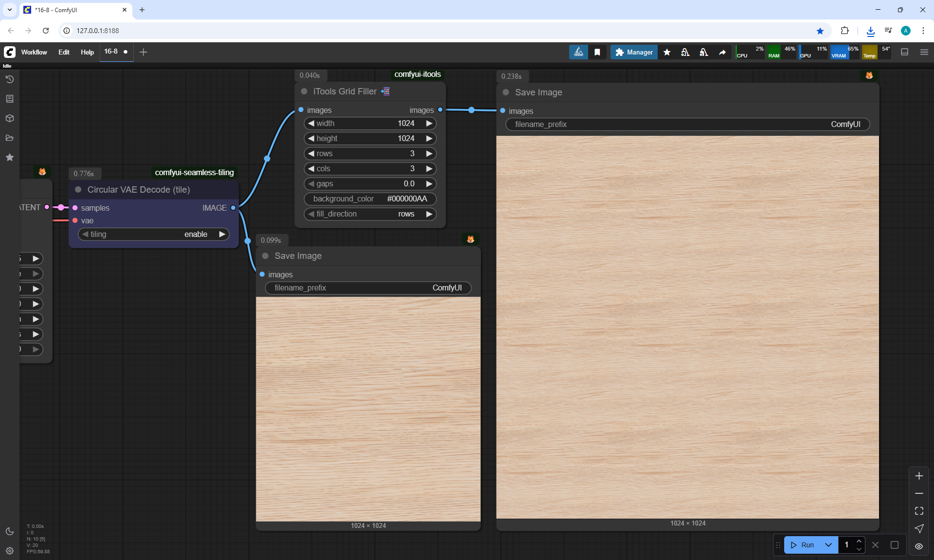
Task: Open the Workflows folder icon in sidebar
Action: (10, 138)
